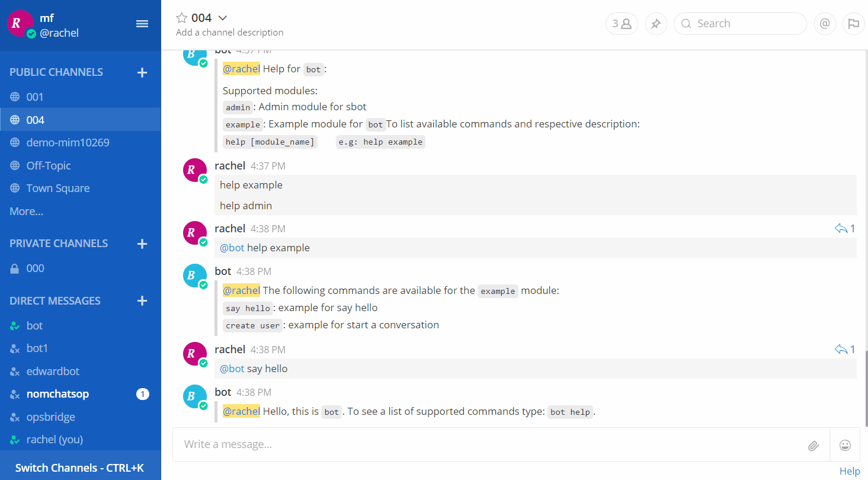Add a new public channel

142,72
